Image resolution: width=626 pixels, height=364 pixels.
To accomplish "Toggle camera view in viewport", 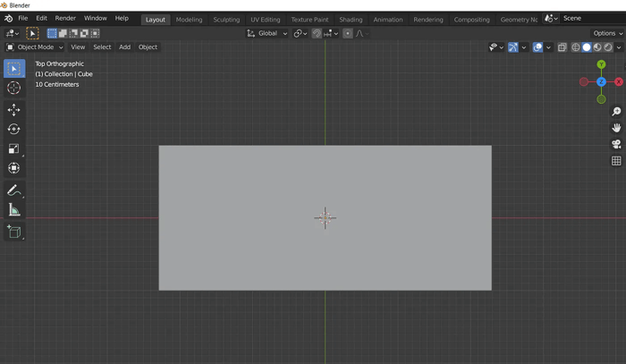I will coord(616,144).
